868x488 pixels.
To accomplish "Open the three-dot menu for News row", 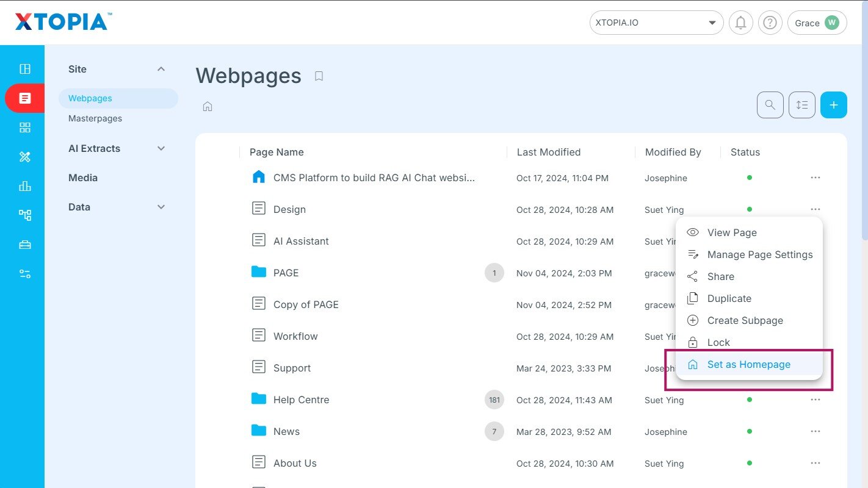I will pyautogui.click(x=815, y=432).
